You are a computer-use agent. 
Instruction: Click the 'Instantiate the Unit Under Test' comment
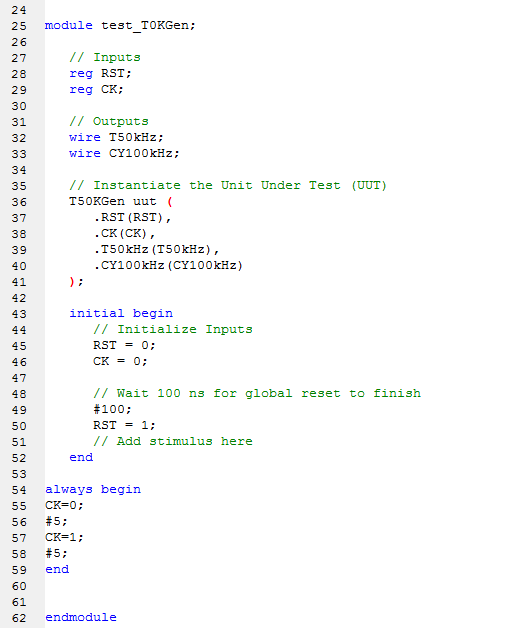pyautogui.click(x=228, y=185)
